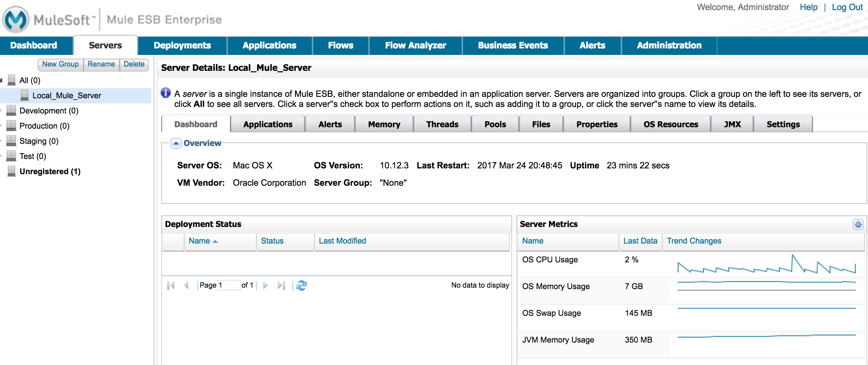Expand the Development server group
This screenshot has width=868, height=365.
[1, 111]
